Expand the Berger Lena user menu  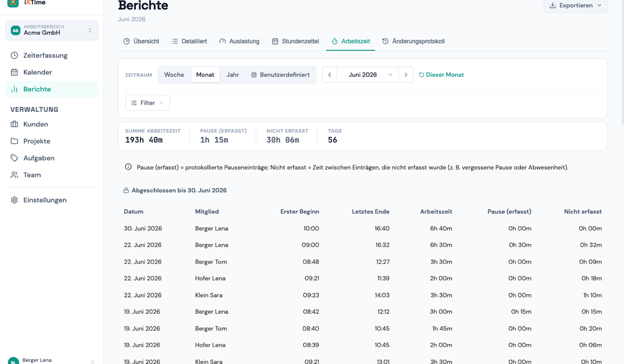51,361
